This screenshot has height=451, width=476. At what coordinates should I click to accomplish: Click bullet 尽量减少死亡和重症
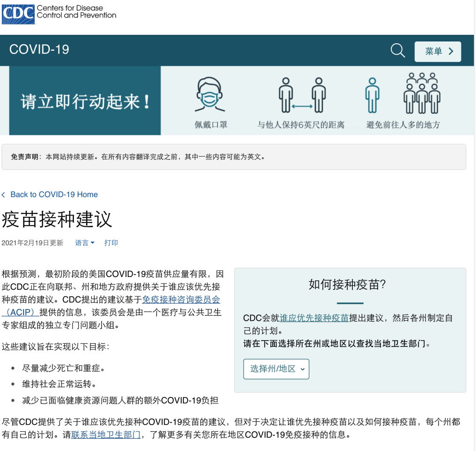tap(63, 368)
